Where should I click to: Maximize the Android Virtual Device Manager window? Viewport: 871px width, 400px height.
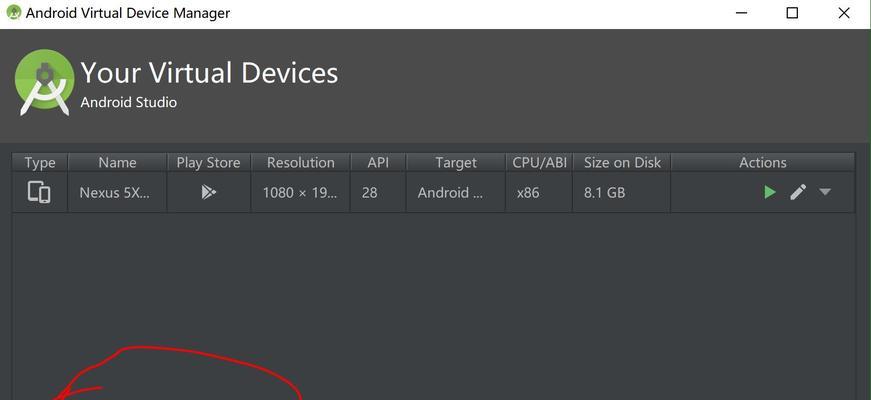pos(793,13)
